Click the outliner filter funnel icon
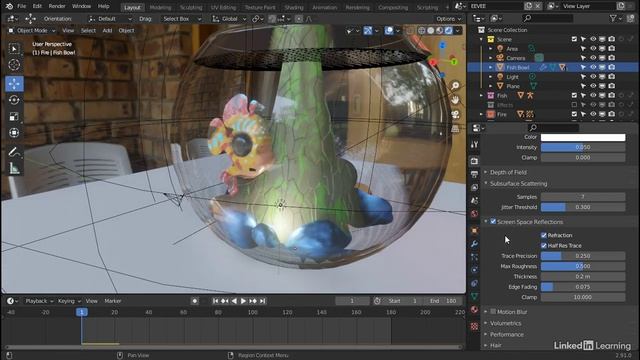The height and width of the screenshot is (360, 640). pos(613,18)
